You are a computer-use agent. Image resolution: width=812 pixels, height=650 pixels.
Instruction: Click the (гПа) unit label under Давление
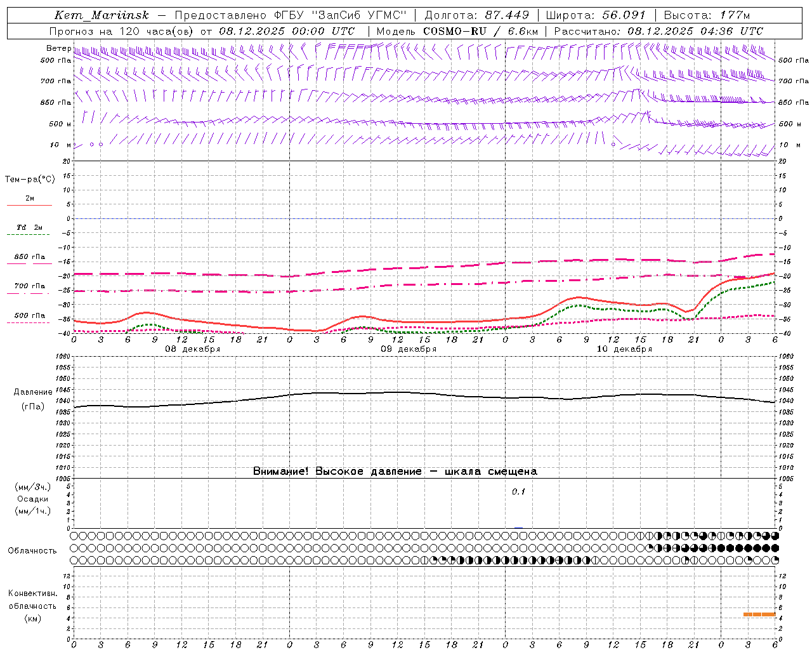pos(33,407)
